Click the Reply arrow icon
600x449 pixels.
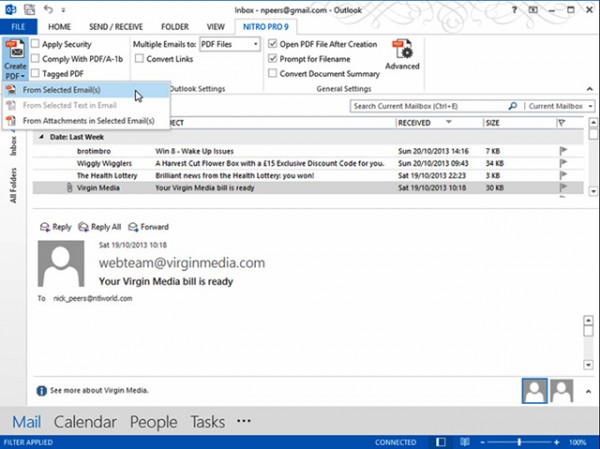[44, 227]
